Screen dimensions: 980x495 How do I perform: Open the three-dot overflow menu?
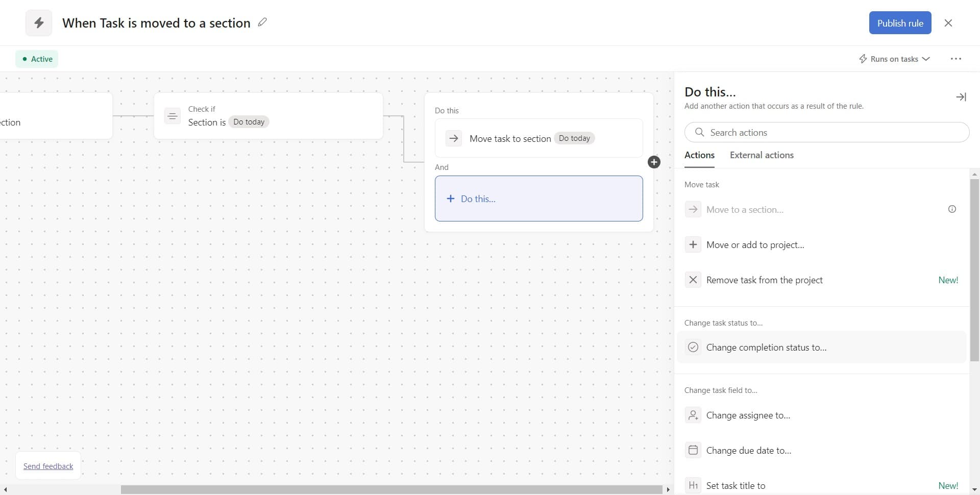pyautogui.click(x=956, y=59)
